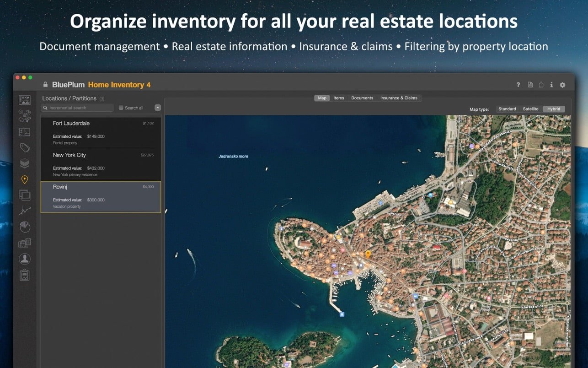Open the line graph sidebar icon
The width and height of the screenshot is (588, 368).
25,211
